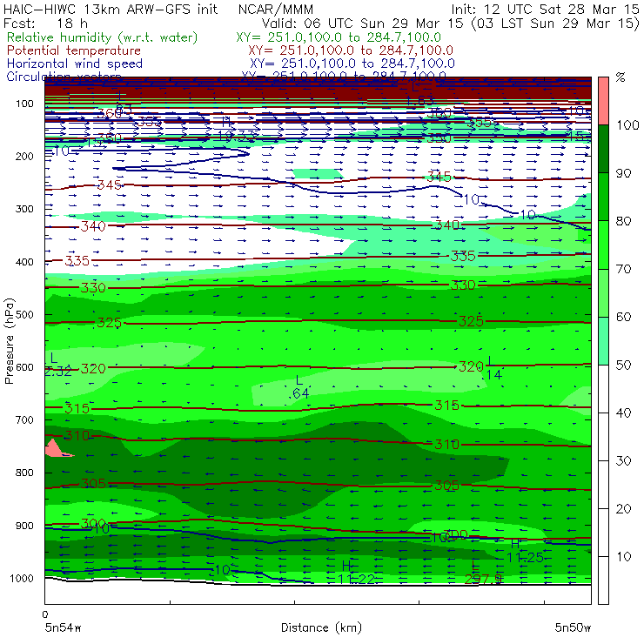Click the 100 hPa pressure tick label
Screen dimensions: 644x644
click(x=24, y=104)
